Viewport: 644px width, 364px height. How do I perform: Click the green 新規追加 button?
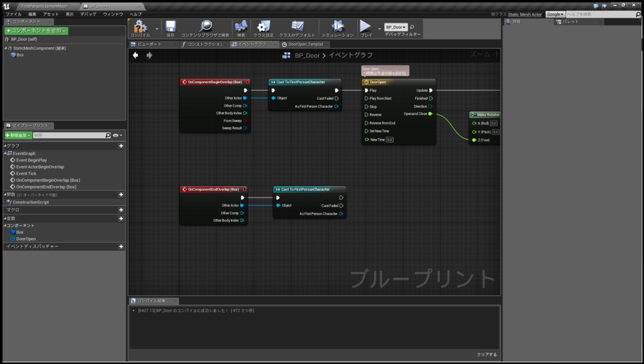(x=18, y=135)
